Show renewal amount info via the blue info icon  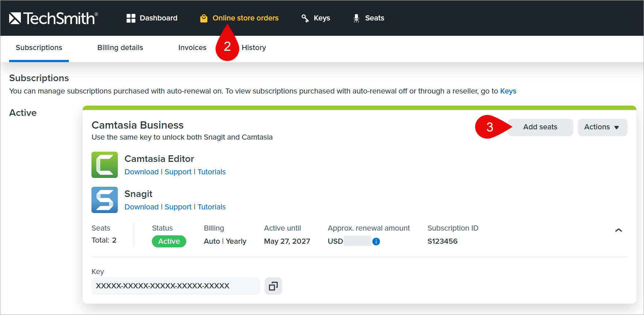[x=376, y=242]
